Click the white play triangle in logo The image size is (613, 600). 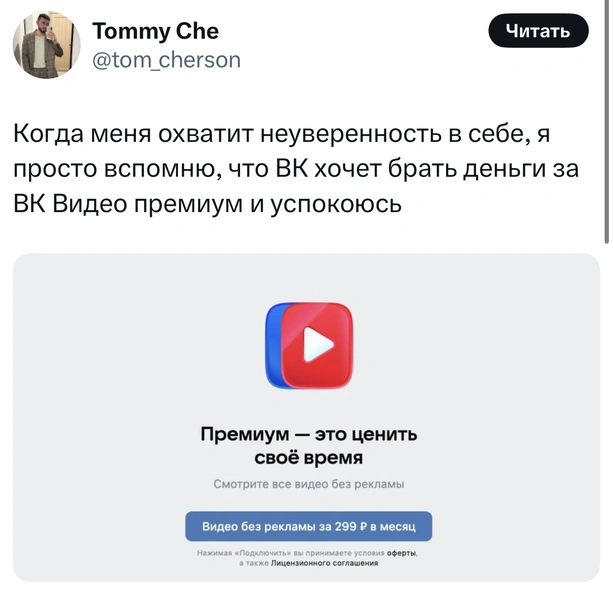tap(318, 344)
